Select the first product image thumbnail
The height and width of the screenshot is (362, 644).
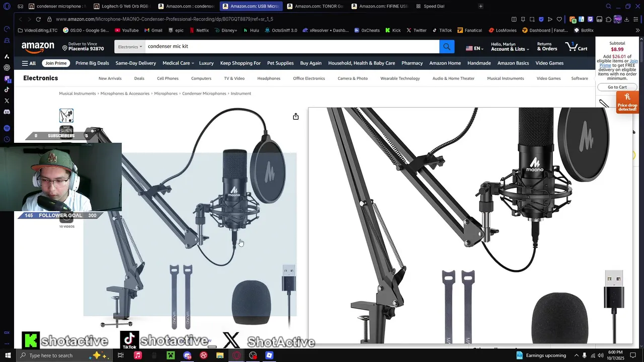(x=66, y=116)
